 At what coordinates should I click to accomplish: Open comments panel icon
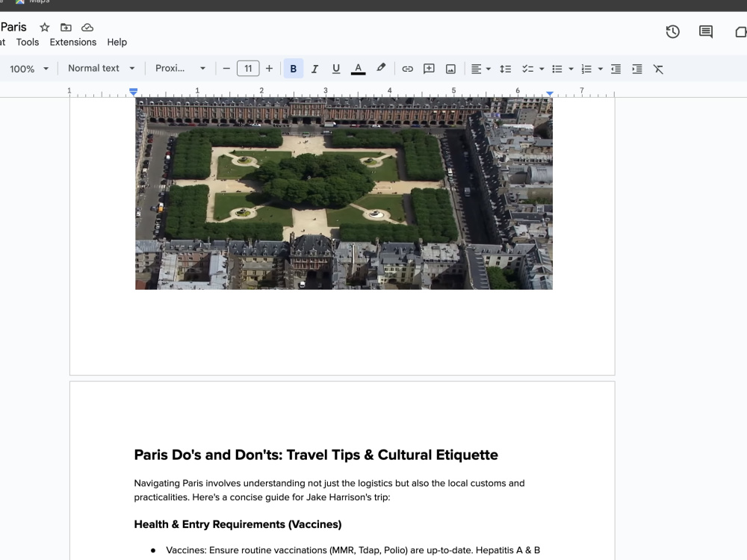pos(706,32)
